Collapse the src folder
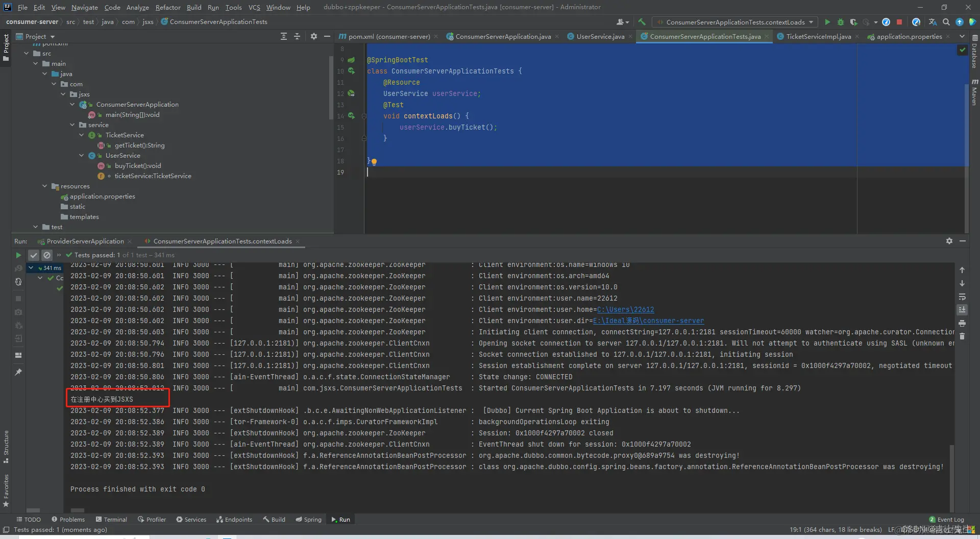Image resolution: width=980 pixels, height=539 pixels. pyautogui.click(x=27, y=53)
